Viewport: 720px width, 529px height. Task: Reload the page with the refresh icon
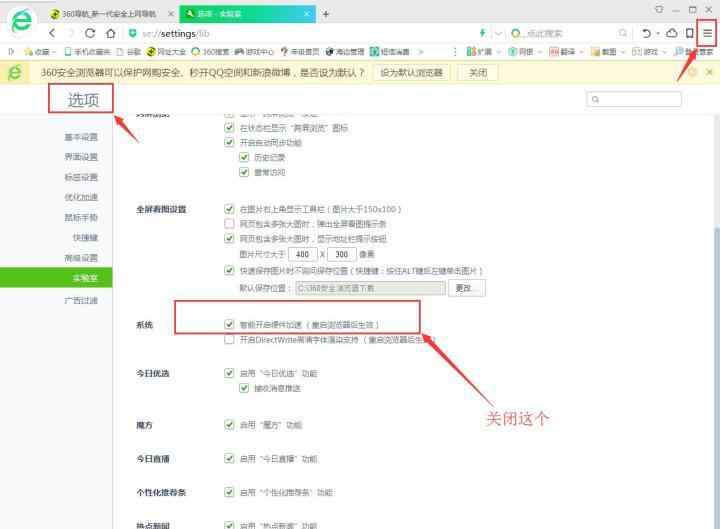point(90,33)
